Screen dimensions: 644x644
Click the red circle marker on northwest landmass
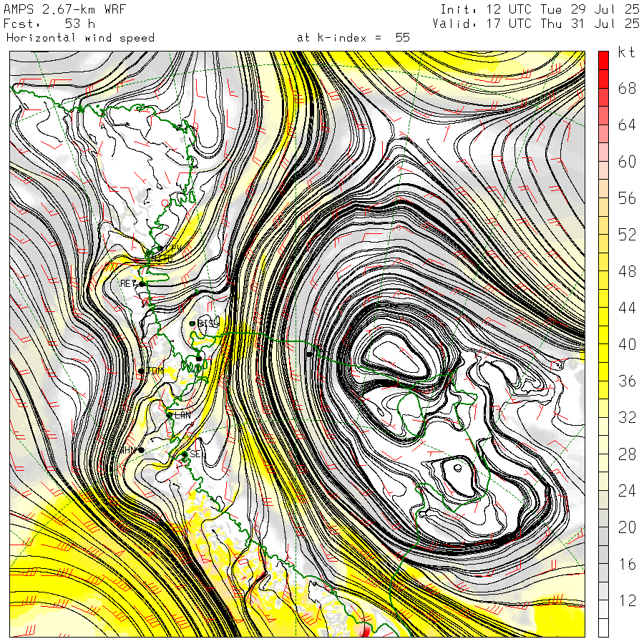165,203
